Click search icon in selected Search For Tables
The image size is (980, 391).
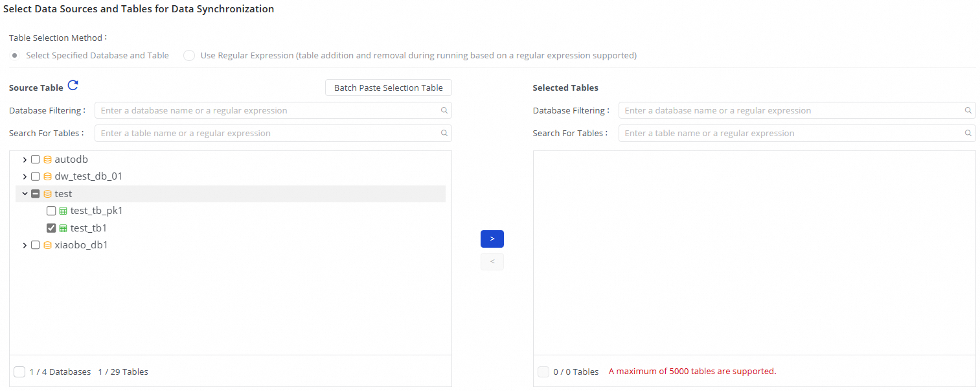968,133
